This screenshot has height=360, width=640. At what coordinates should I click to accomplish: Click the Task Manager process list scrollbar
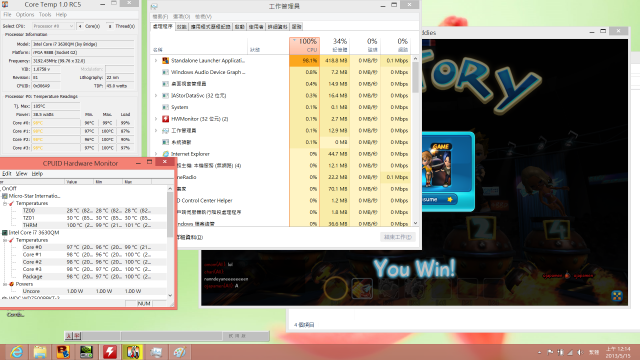pyautogui.click(x=415, y=141)
